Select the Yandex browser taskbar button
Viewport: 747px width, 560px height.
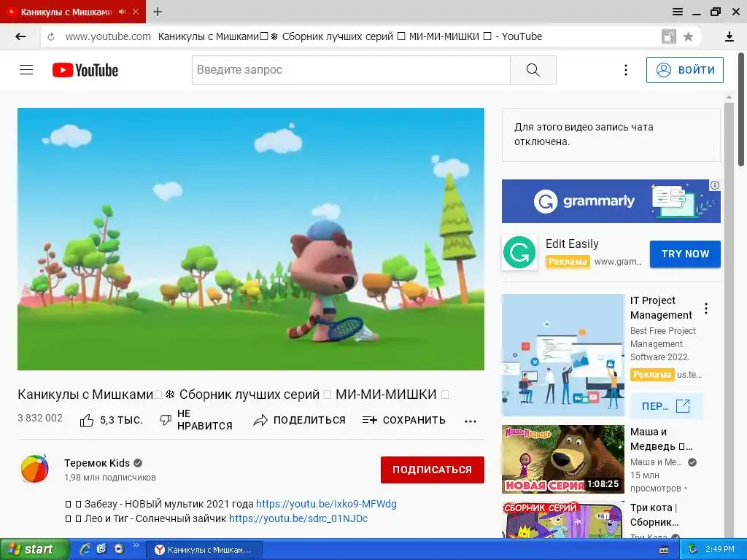204,550
